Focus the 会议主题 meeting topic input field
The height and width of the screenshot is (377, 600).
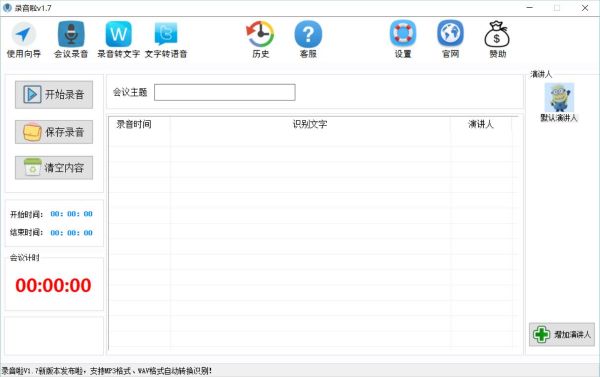tap(225, 92)
